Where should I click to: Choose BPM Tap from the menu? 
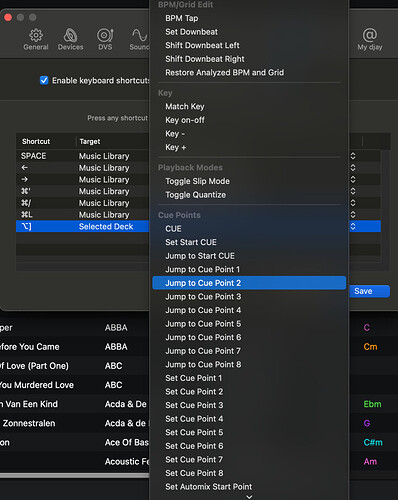pyautogui.click(x=249, y=18)
